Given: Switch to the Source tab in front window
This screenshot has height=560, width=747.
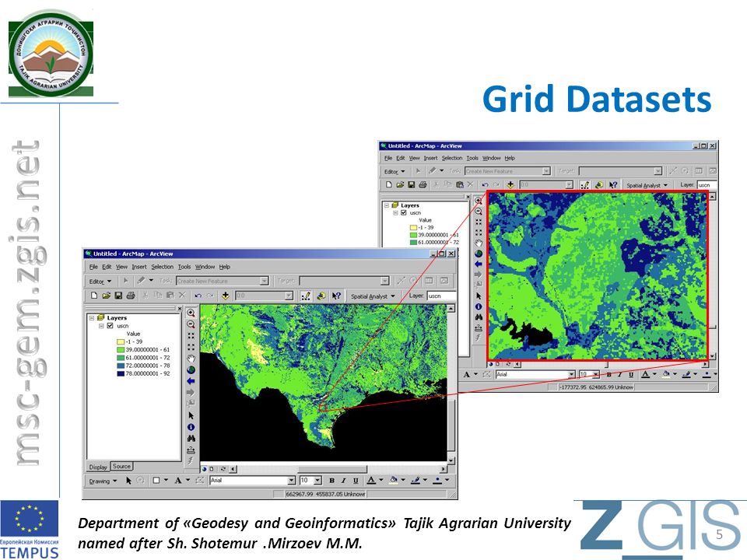Looking at the screenshot, I should [121, 466].
